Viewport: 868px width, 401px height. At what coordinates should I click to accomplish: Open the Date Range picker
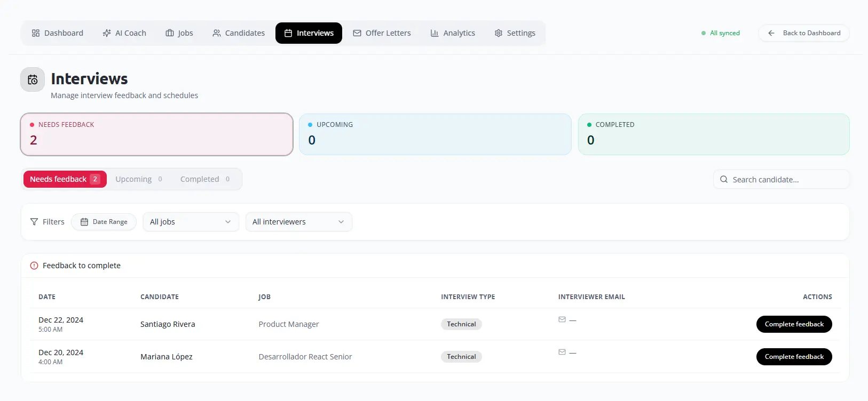[x=104, y=222]
